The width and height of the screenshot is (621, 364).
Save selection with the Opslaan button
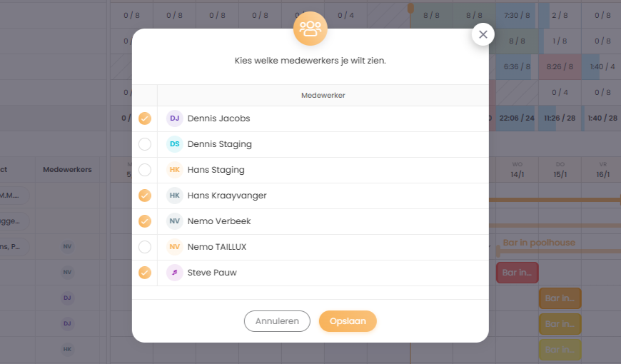tap(348, 321)
